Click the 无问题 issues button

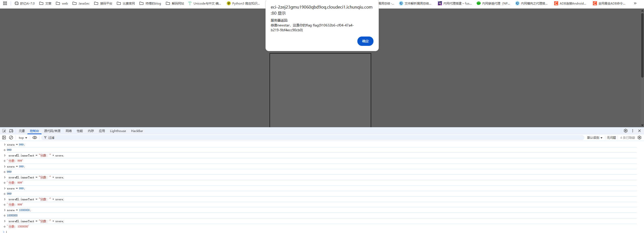(x=611, y=138)
